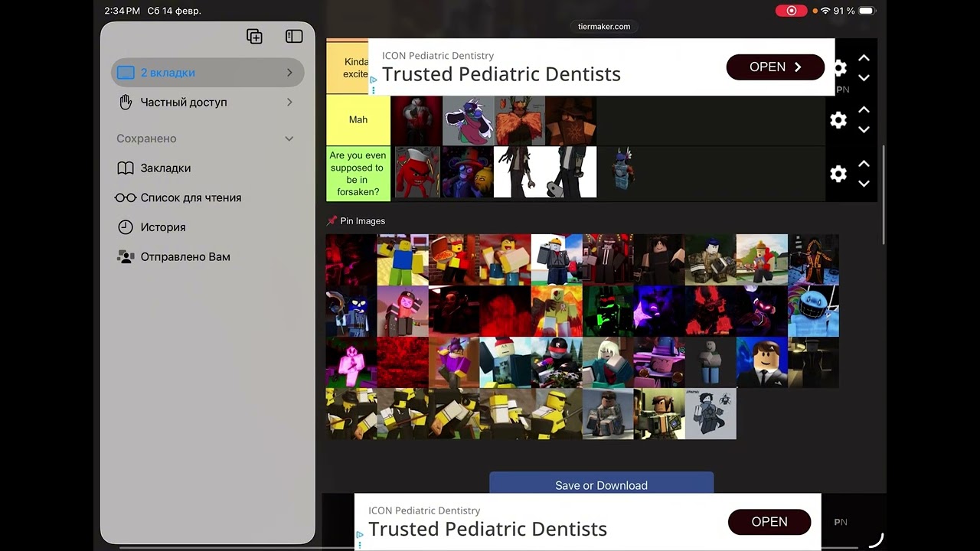
Task: Tap the Wi-Fi icon in status bar
Action: tap(825, 11)
